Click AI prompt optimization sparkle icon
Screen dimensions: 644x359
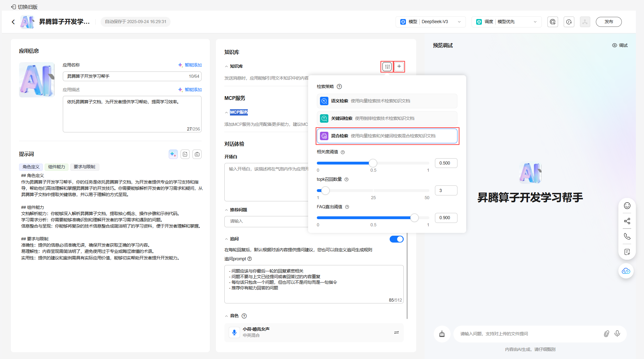pyautogui.click(x=173, y=154)
